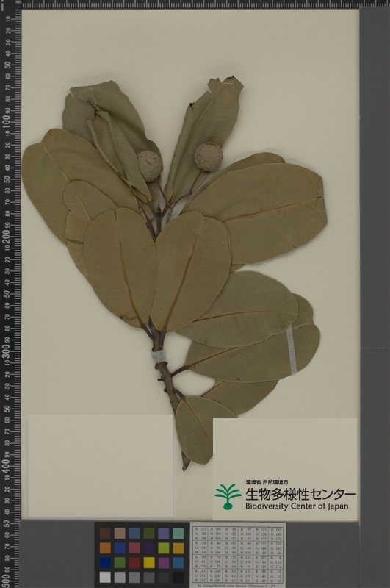Select the dark brown top-left checker swatch
This screenshot has height=588, width=390.
pyautogui.click(x=105, y=534)
